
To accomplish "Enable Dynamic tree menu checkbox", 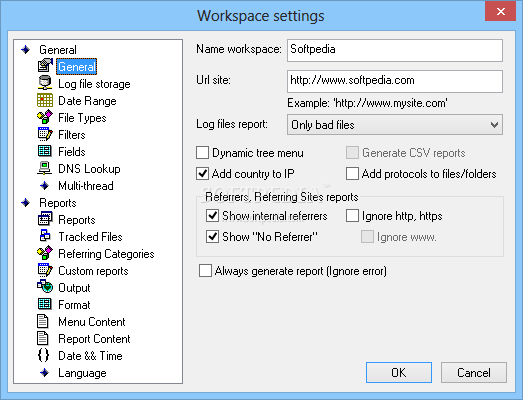I will (x=202, y=153).
